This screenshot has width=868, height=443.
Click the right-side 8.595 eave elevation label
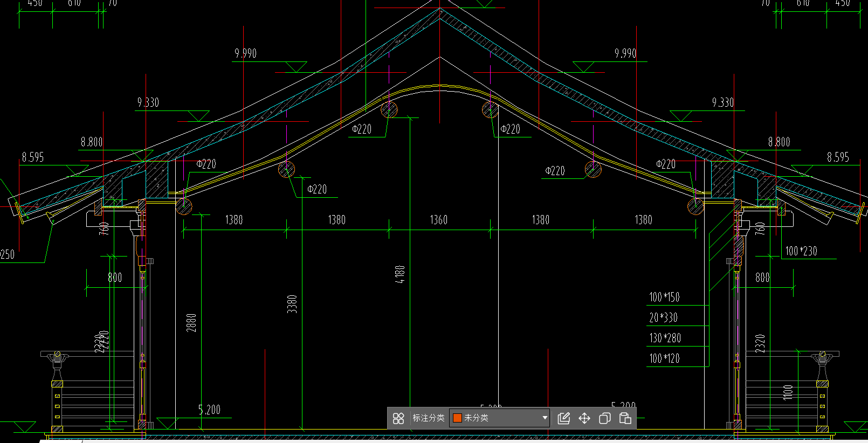point(838,157)
